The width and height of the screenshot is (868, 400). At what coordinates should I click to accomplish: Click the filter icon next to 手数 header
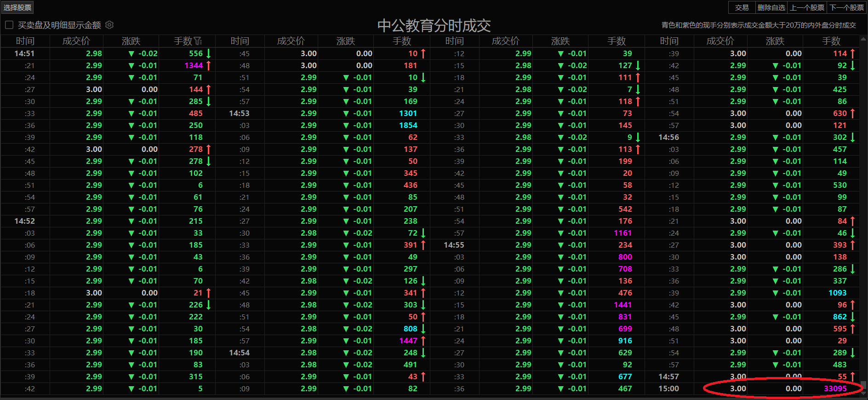coord(198,41)
